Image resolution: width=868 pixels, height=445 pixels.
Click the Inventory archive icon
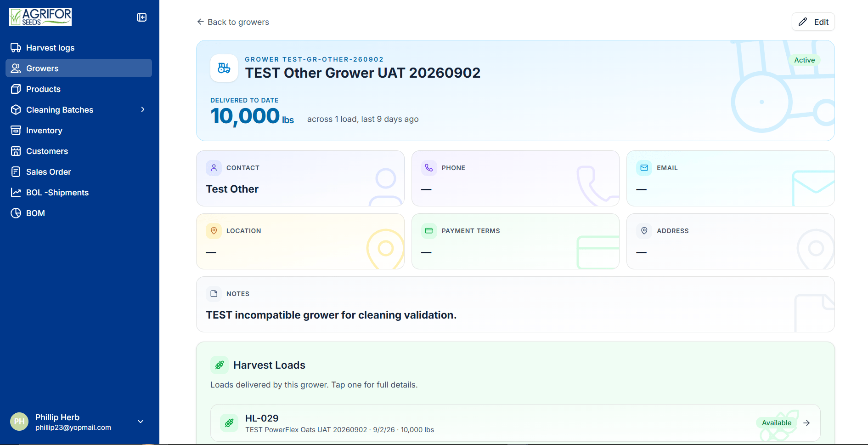click(x=16, y=131)
